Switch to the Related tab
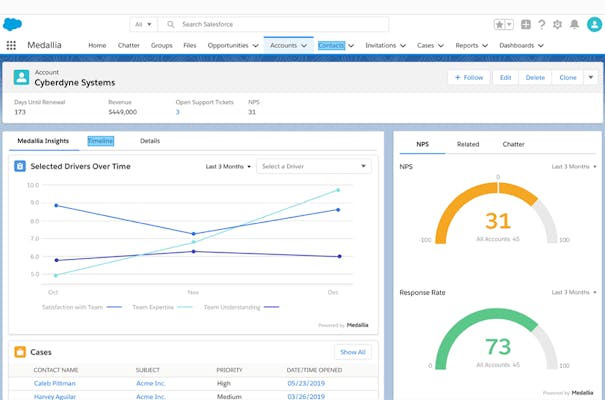 pyautogui.click(x=468, y=144)
